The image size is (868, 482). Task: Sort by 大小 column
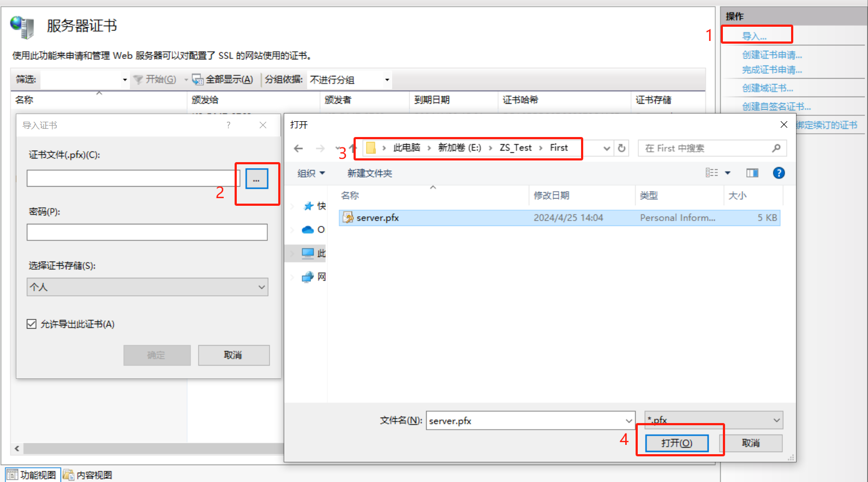pyautogui.click(x=738, y=195)
